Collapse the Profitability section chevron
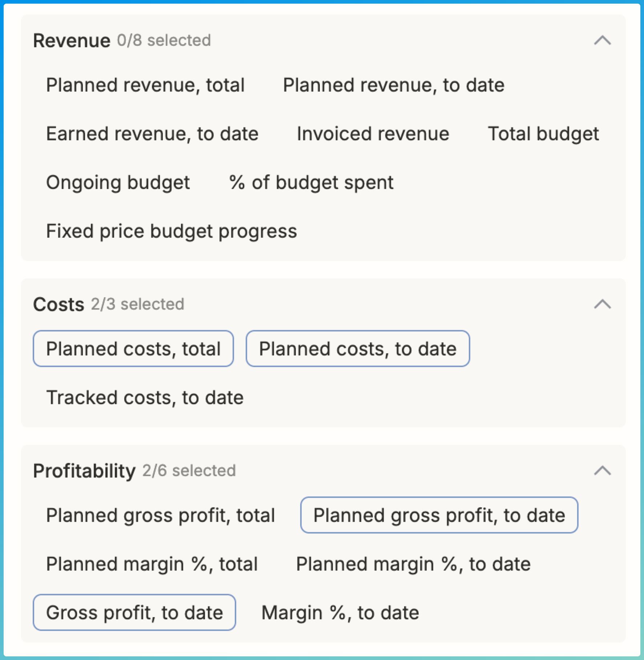The image size is (644, 660). pyautogui.click(x=602, y=470)
